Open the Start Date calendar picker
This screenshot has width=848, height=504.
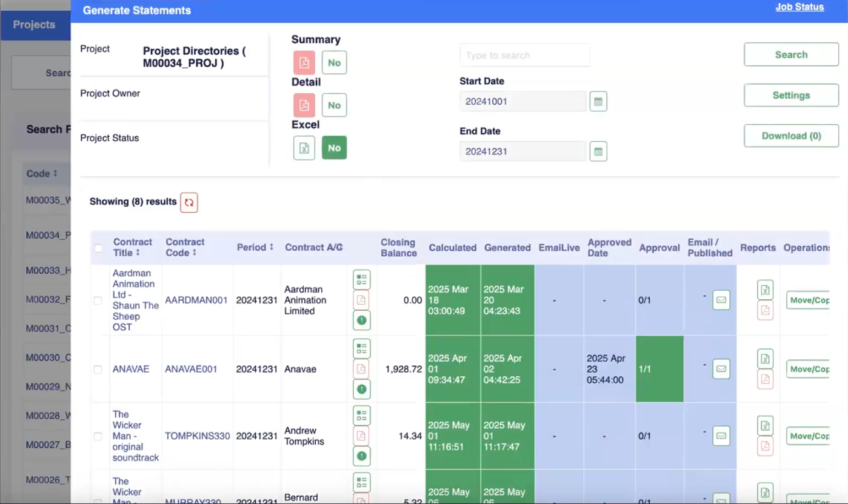(x=598, y=102)
